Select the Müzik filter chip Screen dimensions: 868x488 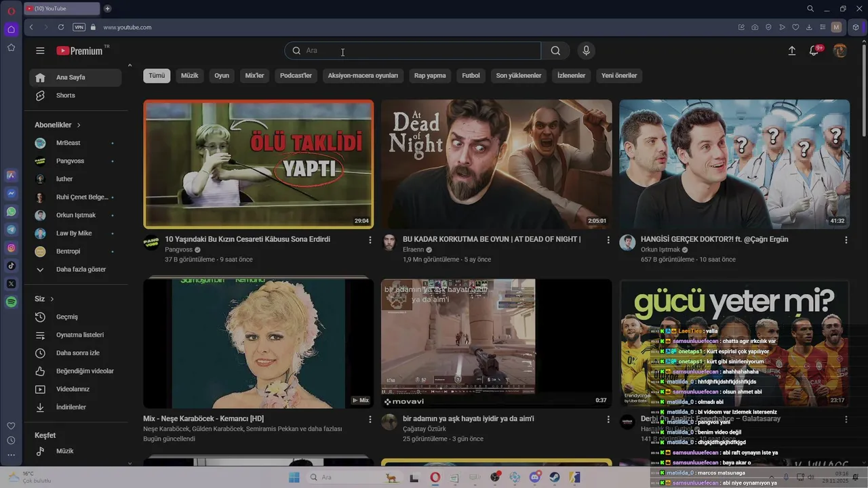click(x=190, y=75)
